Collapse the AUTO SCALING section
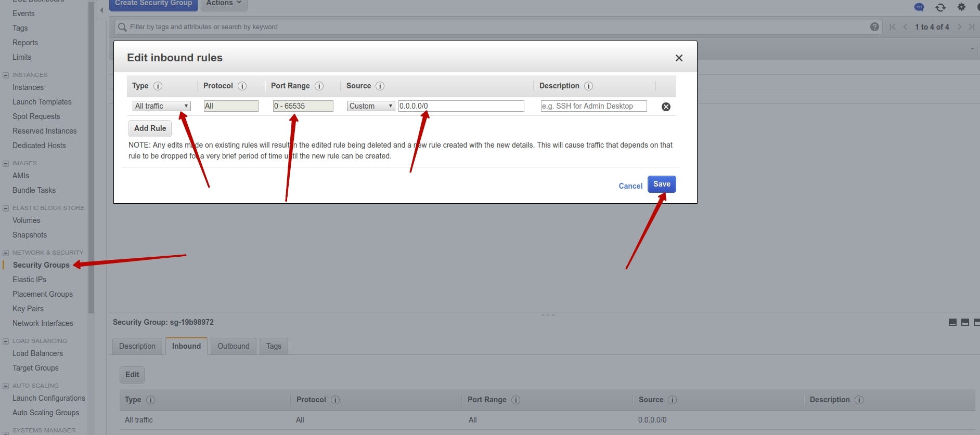Image resolution: width=980 pixels, height=435 pixels. [x=6, y=386]
